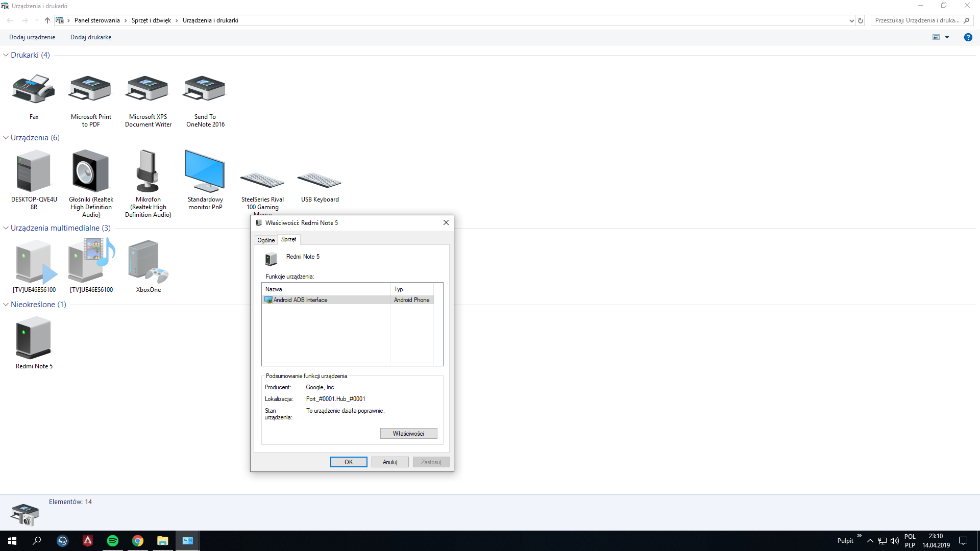Select the Realtek speakers (Głośniki) device
980x551 pixels.
point(91,171)
